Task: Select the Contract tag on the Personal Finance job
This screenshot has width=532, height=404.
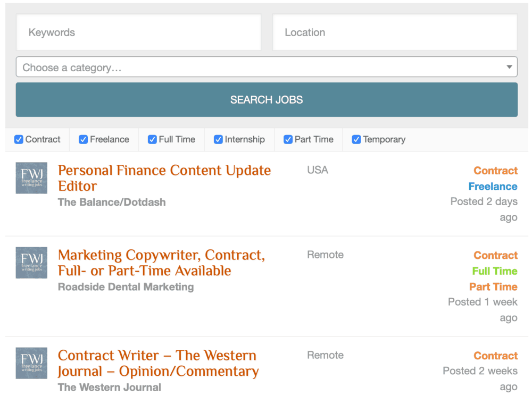Action: pyautogui.click(x=495, y=171)
